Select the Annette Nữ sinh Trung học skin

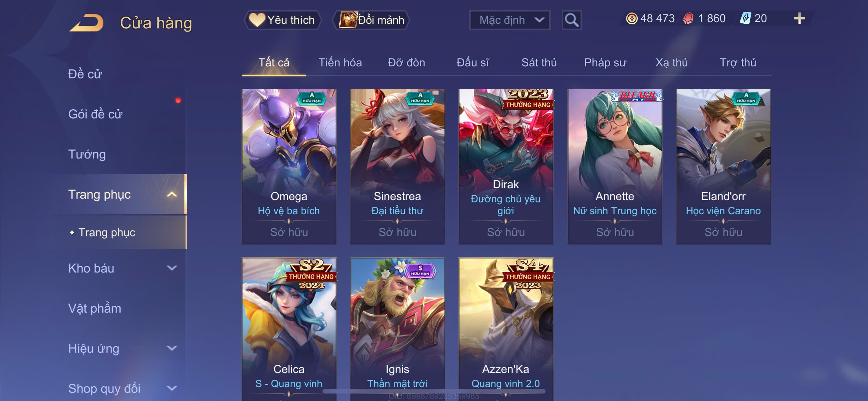(615, 166)
